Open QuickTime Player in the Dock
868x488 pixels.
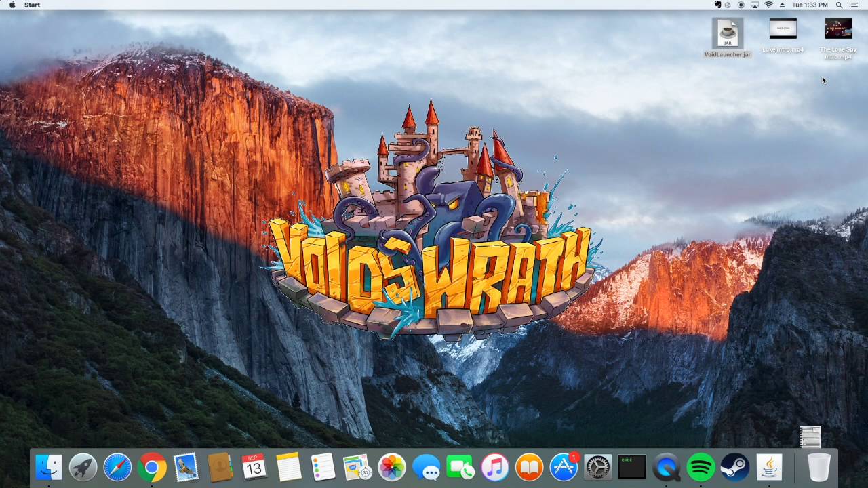667,468
